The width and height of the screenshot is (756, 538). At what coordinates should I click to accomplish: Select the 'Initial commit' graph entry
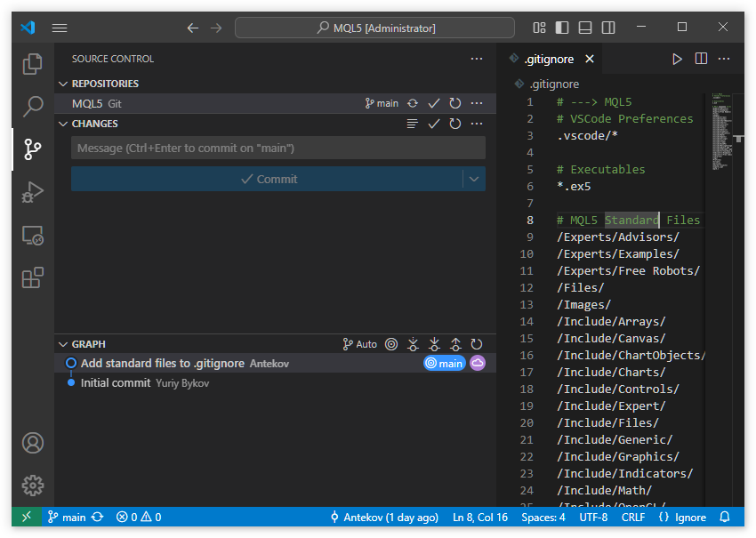(x=276, y=382)
